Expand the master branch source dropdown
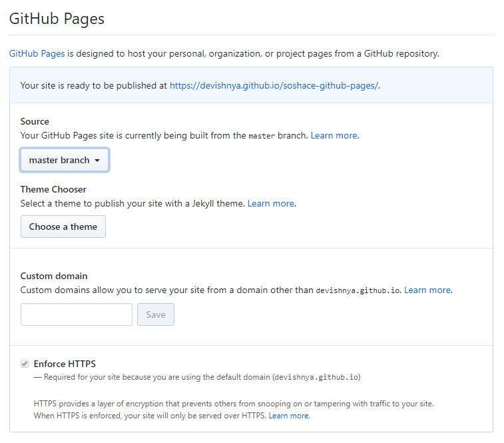 pyautogui.click(x=65, y=160)
